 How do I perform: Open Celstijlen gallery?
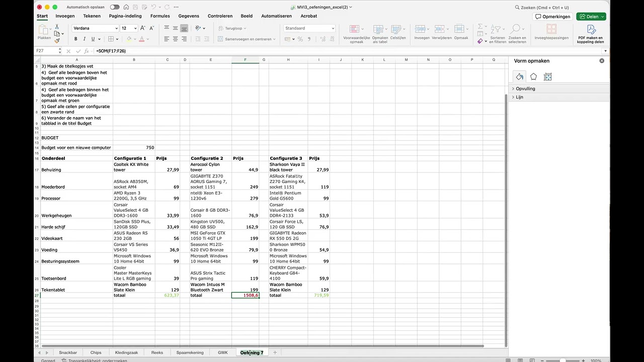(398, 32)
